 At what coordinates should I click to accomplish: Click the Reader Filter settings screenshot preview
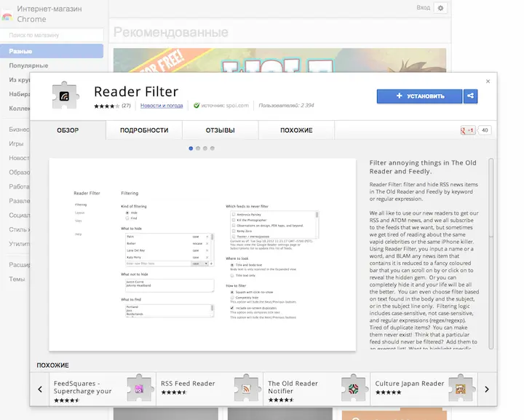click(x=202, y=255)
